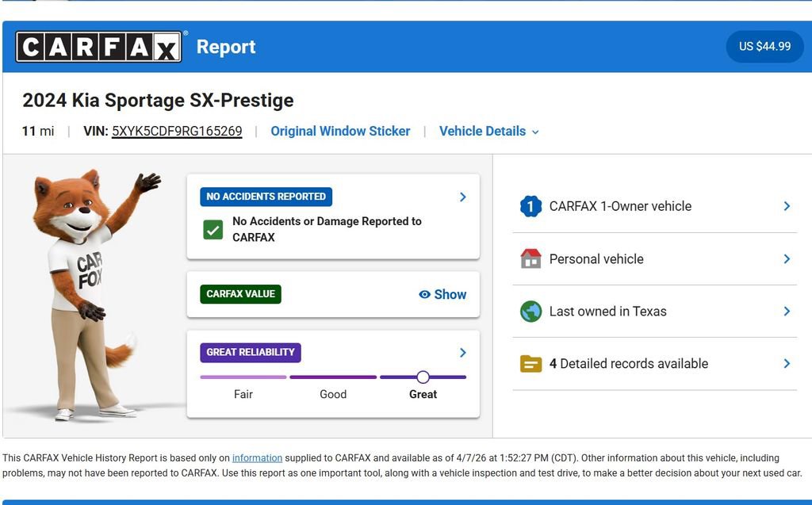Click the US $44.99 price button
The image size is (812, 505).
[764, 46]
